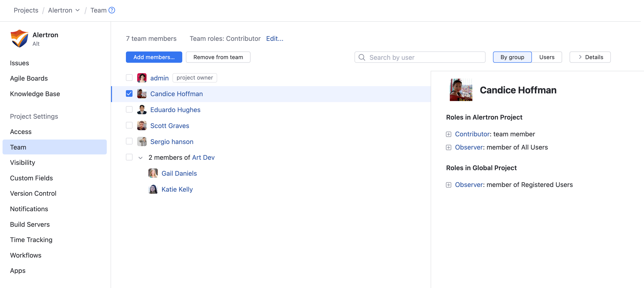Open the Alertron project dropdown in breadcrumb

77,10
